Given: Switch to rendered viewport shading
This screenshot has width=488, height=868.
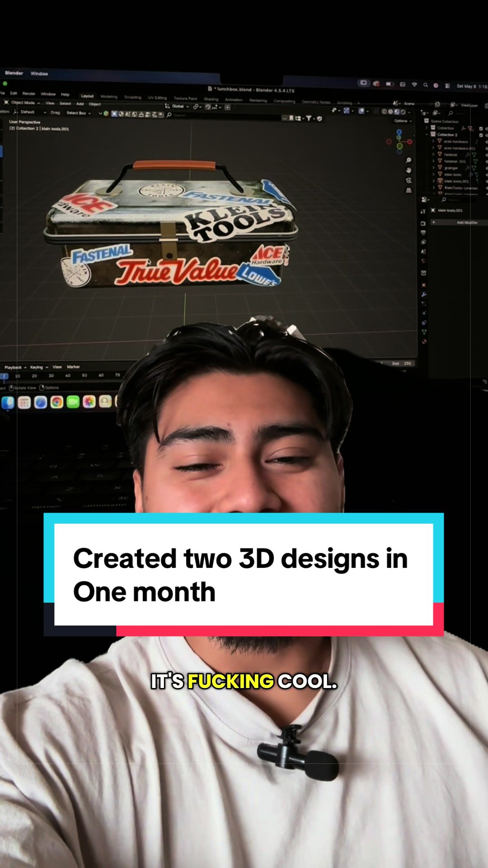Looking at the screenshot, I should pos(403,112).
